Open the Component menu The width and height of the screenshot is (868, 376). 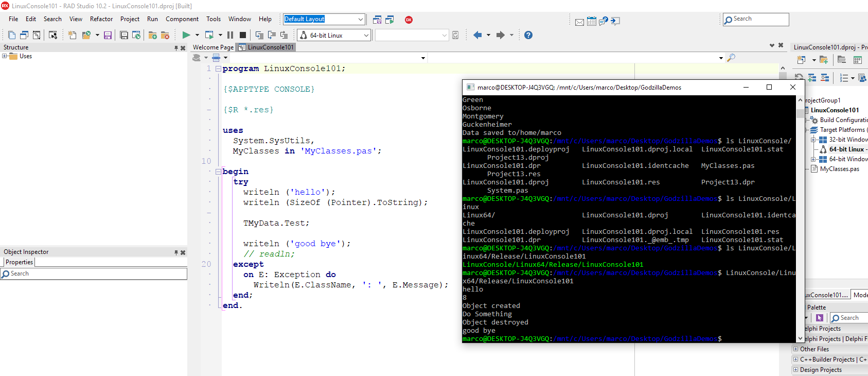pyautogui.click(x=182, y=19)
